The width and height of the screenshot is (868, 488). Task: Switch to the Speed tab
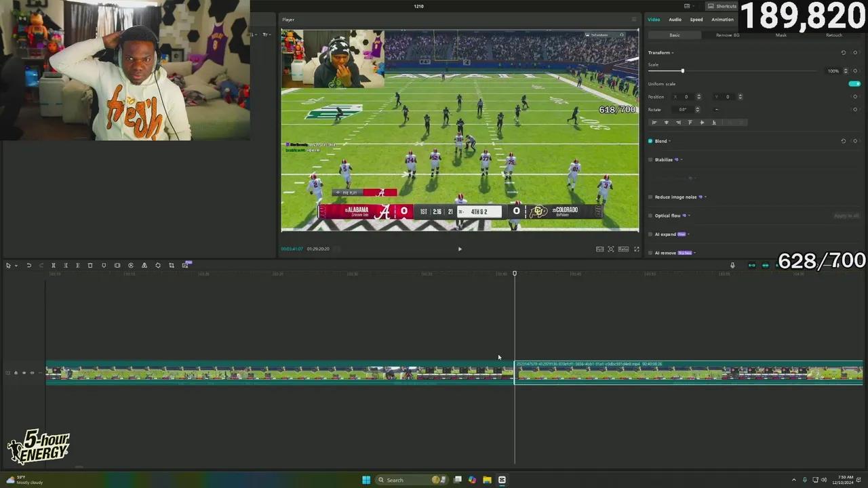(696, 20)
